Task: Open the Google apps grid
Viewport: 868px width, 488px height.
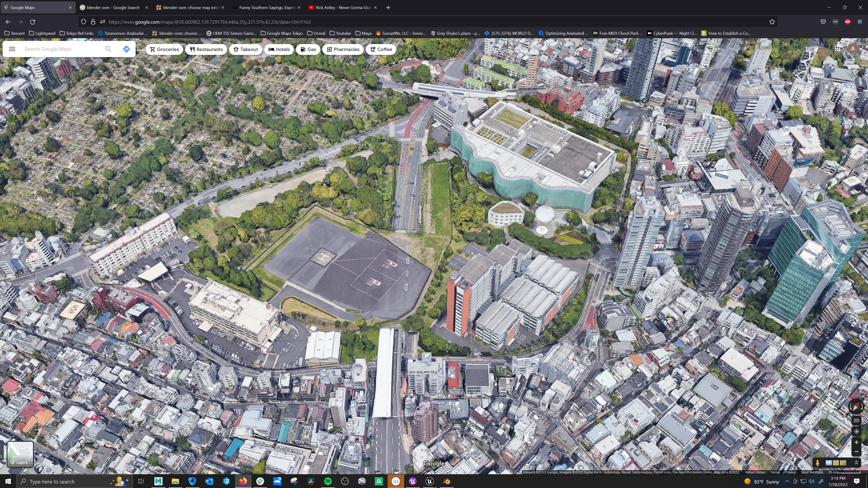Action: tap(837, 49)
